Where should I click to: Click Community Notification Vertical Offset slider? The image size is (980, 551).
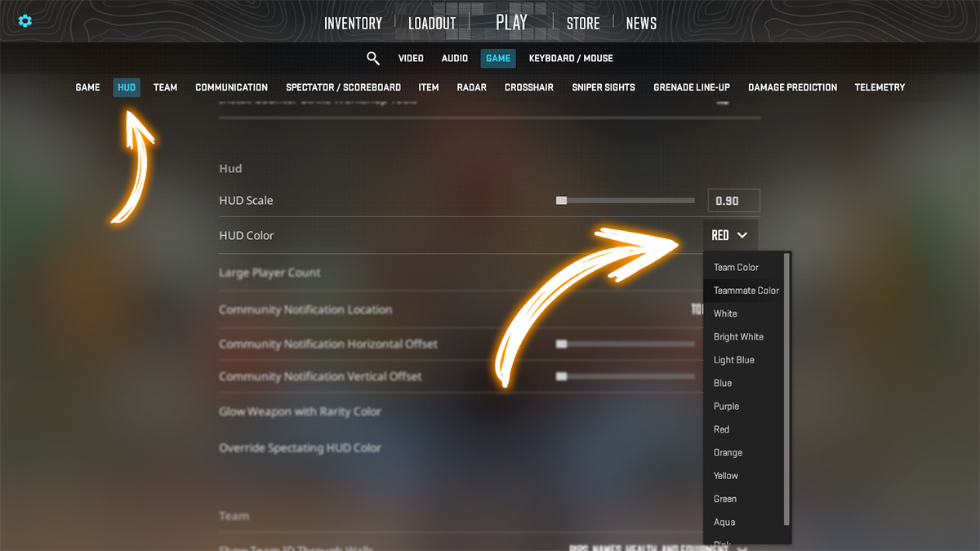[x=625, y=376]
